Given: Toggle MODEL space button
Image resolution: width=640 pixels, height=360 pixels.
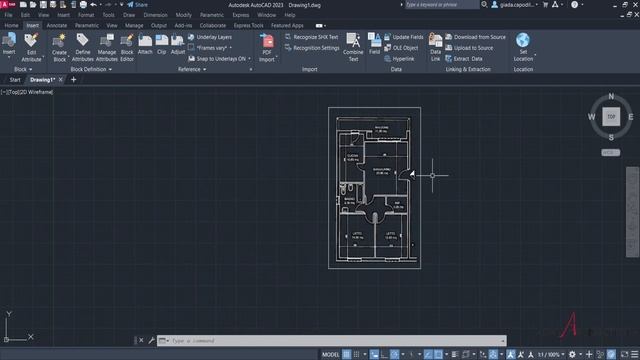Looking at the screenshot, I should 330,355.
